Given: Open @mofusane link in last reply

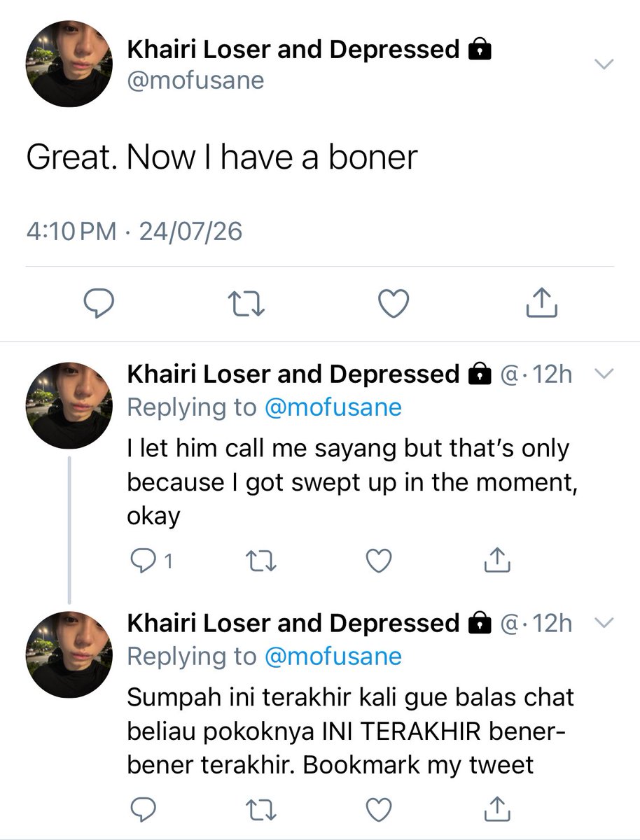Looking at the screenshot, I should click(x=333, y=656).
